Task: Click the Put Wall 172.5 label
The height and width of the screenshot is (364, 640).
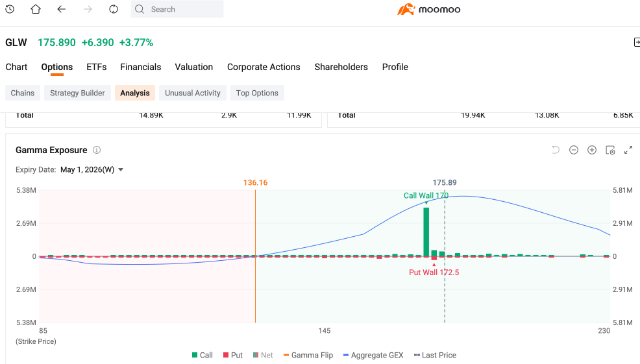Action: 434,272
